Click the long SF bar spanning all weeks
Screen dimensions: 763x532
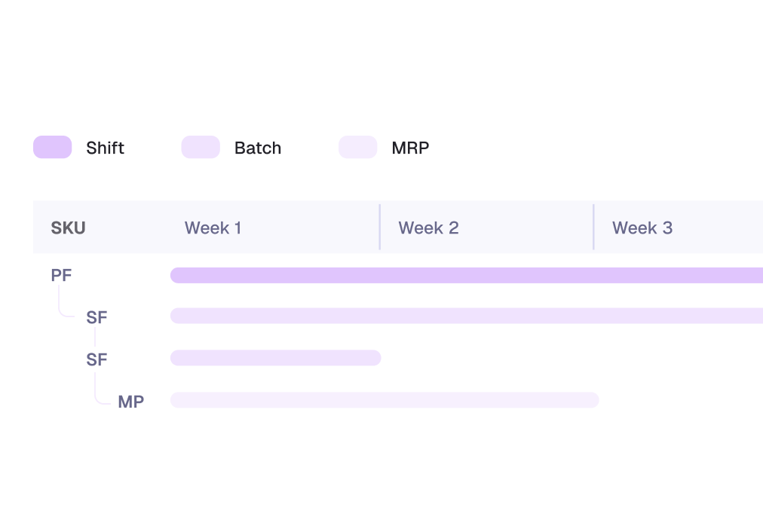point(466,316)
